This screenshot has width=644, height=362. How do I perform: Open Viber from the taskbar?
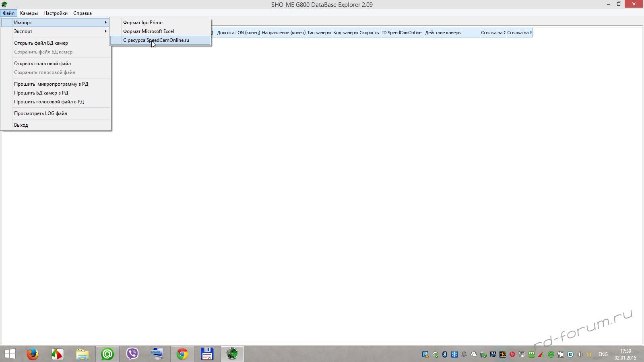(132, 354)
